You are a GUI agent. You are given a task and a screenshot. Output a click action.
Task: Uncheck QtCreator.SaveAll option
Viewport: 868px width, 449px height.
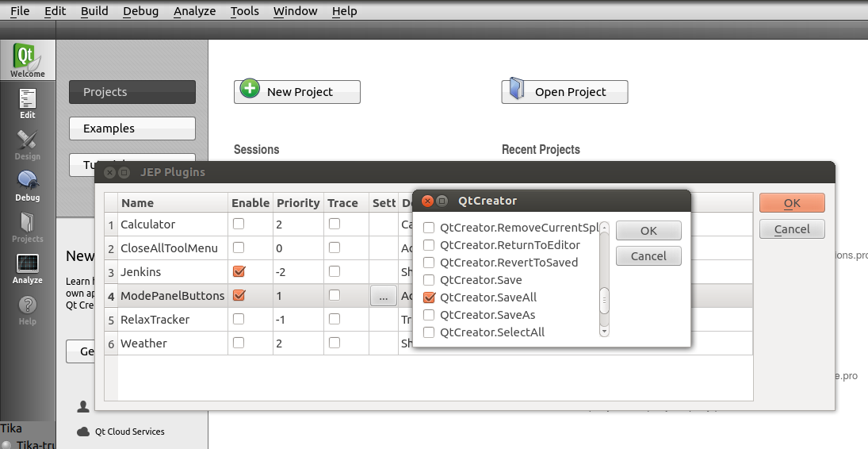[429, 297]
